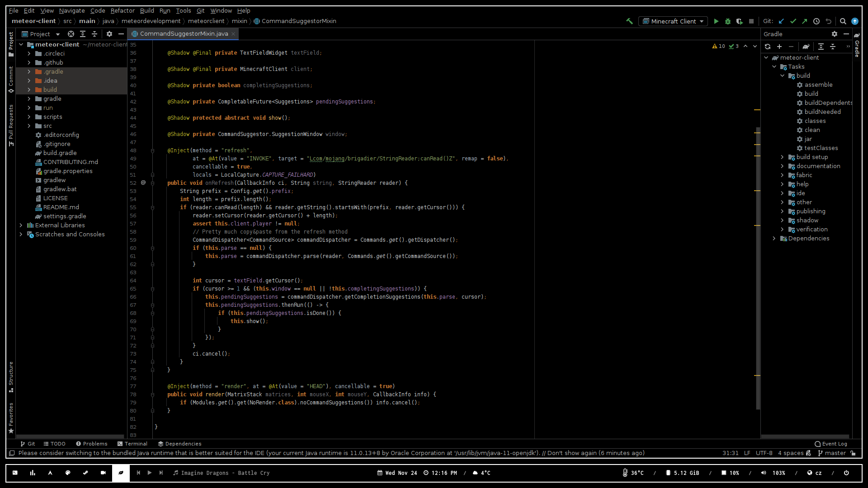Reload all Gradle projects
The height and width of the screenshot is (488, 868).
[x=768, y=47]
